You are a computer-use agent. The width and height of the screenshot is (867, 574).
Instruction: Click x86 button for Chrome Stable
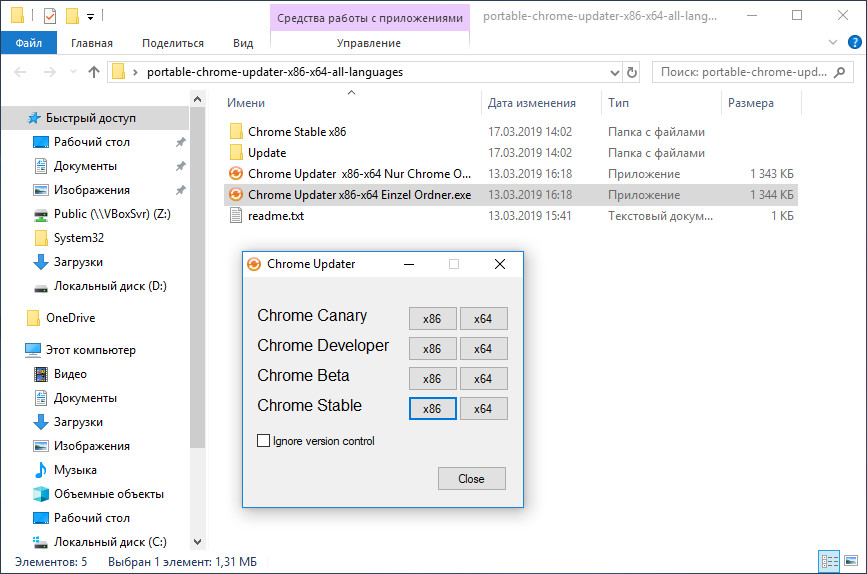pos(432,409)
